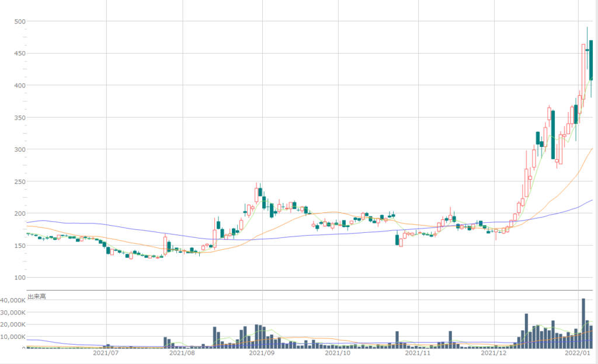Select the long teal candle falling from 360 to 285

click(553, 135)
